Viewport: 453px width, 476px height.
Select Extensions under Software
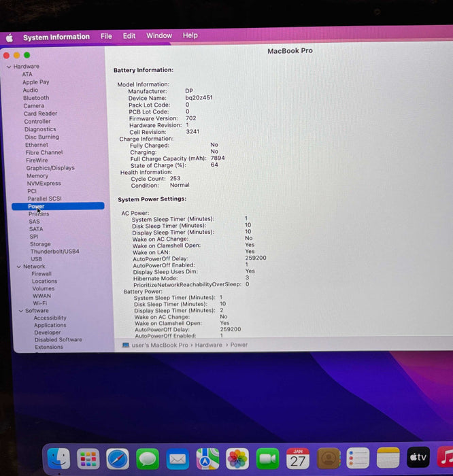click(49, 347)
